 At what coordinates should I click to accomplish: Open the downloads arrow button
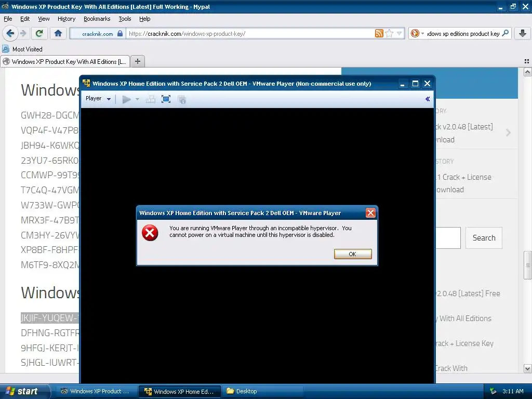[x=523, y=33]
